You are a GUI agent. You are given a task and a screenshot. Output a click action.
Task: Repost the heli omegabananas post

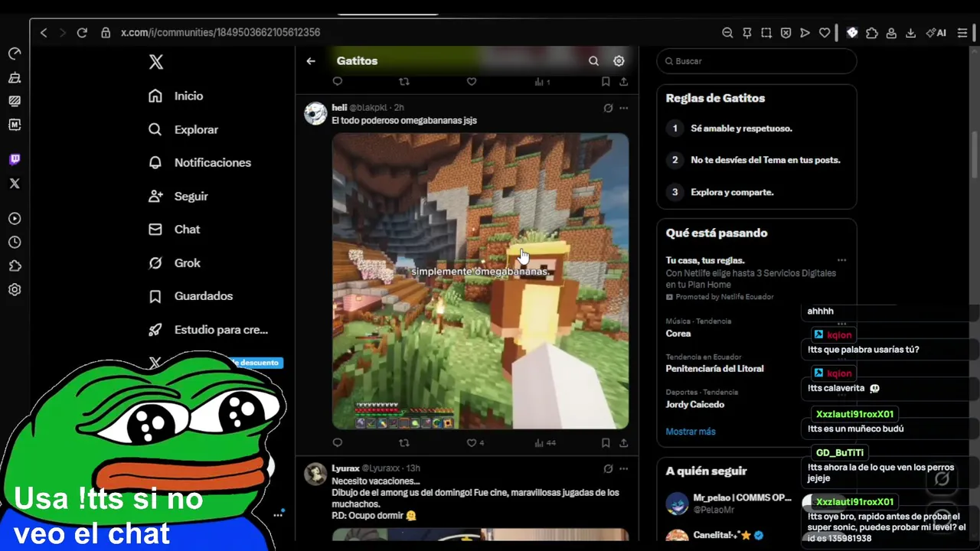(404, 442)
